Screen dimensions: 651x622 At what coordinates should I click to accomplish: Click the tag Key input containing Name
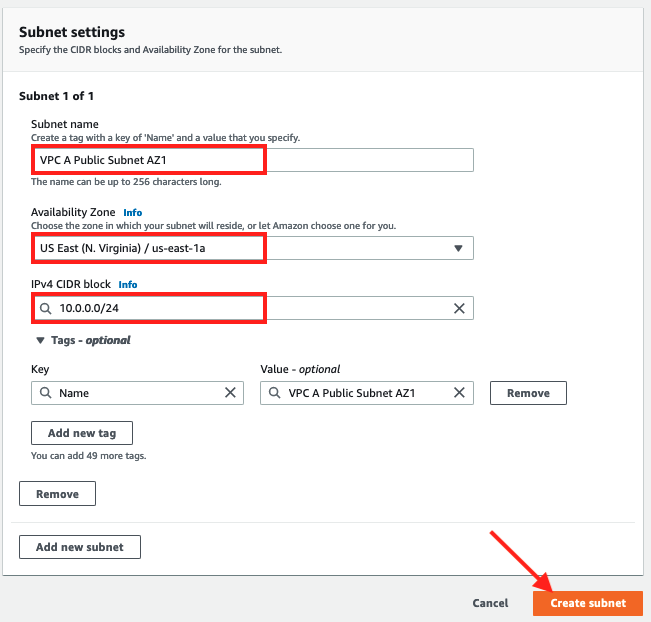pos(135,393)
